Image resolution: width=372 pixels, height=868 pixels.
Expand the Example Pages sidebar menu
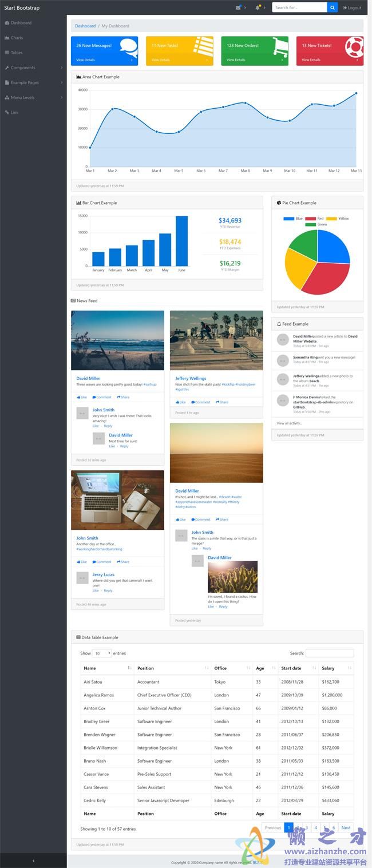click(x=33, y=82)
